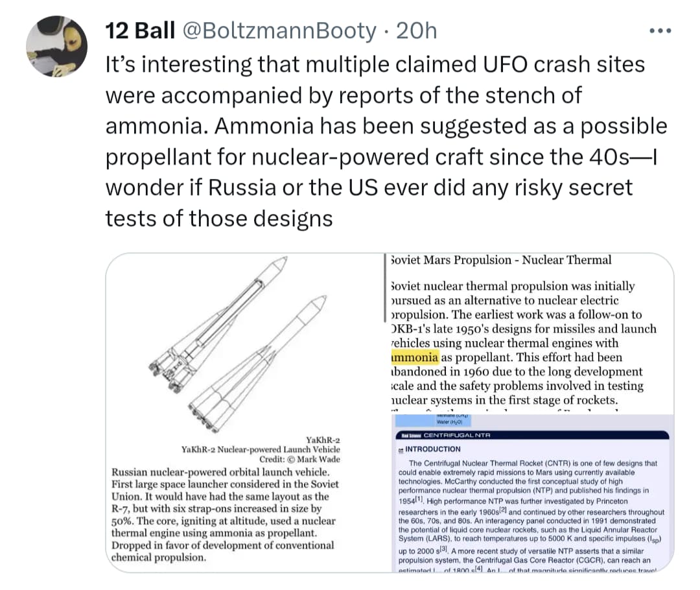Click the 12 Ball profile avatar
Screen dimensions: 700x590
(56, 47)
